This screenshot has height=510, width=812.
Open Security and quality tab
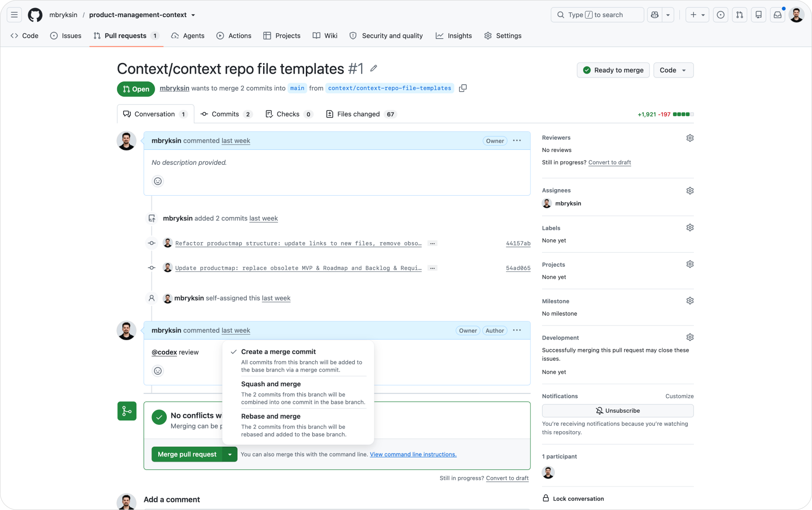(x=386, y=36)
